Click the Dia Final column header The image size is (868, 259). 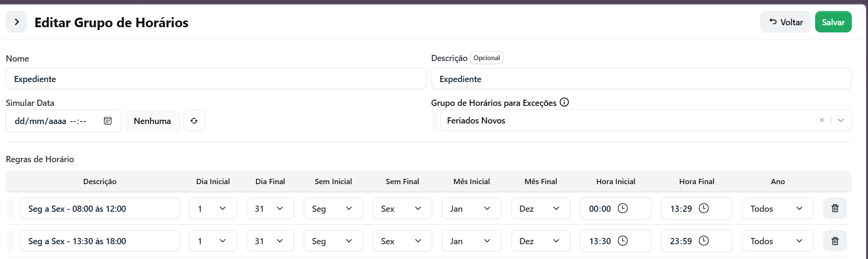coord(270,182)
